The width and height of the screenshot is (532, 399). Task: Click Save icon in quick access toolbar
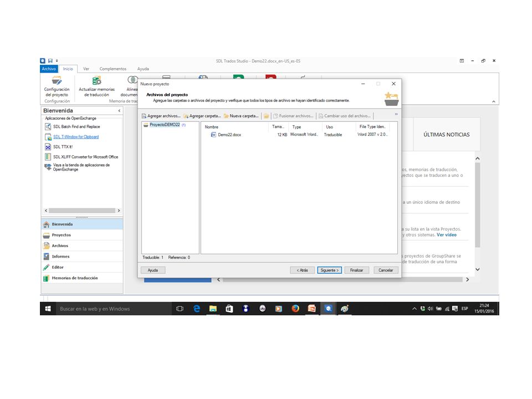coord(50,61)
